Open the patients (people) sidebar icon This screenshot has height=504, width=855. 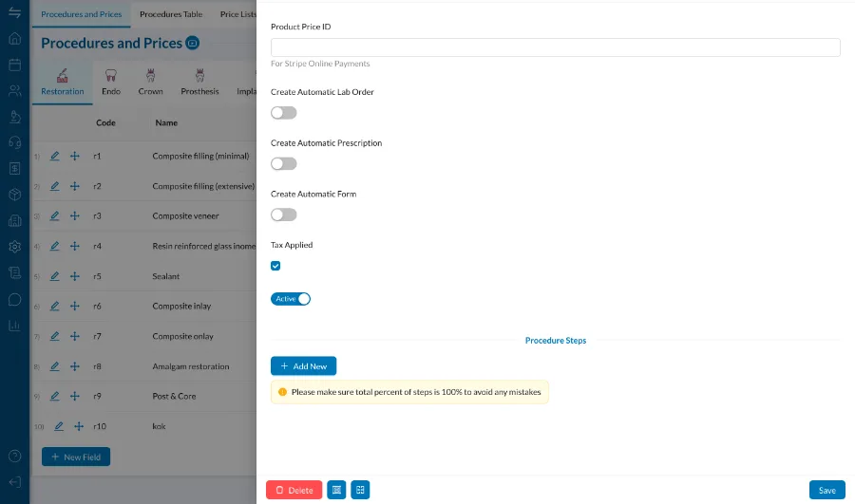(x=14, y=90)
